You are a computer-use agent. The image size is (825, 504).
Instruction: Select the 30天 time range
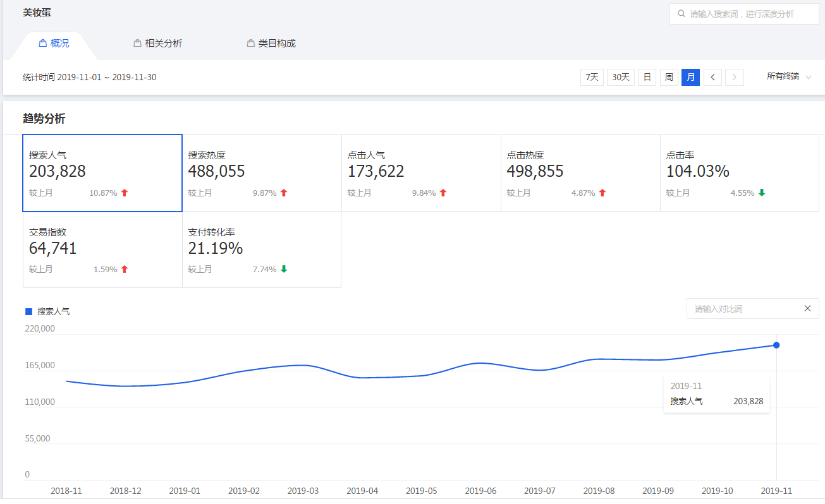[x=621, y=77]
